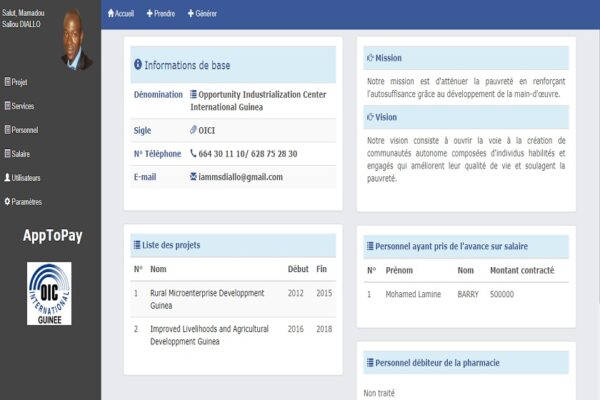Click the Nom header in projects table
Image resolution: width=600 pixels, height=400 pixels.
click(x=158, y=269)
